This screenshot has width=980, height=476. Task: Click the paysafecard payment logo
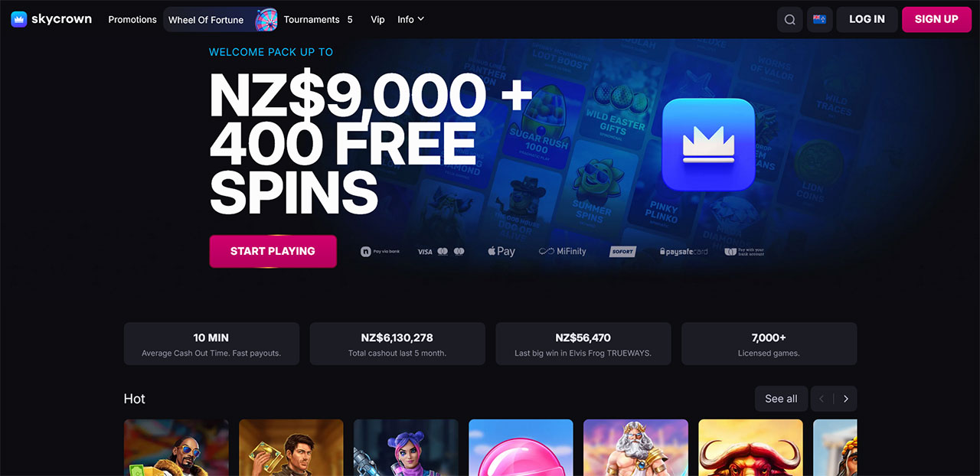pyautogui.click(x=684, y=251)
